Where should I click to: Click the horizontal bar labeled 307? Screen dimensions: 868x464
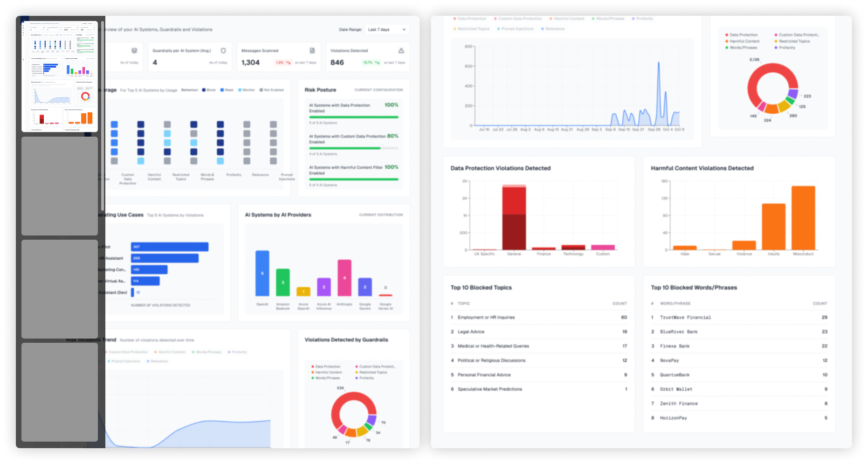pos(170,247)
